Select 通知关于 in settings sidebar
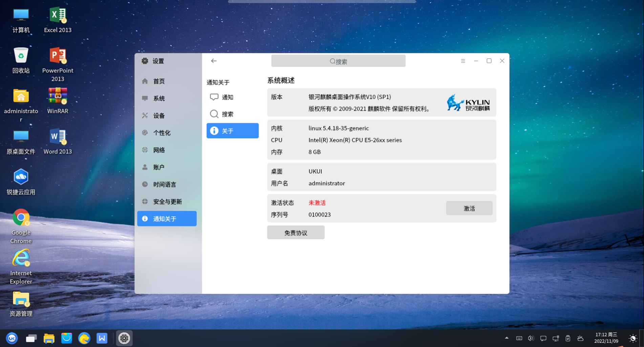 click(x=167, y=218)
